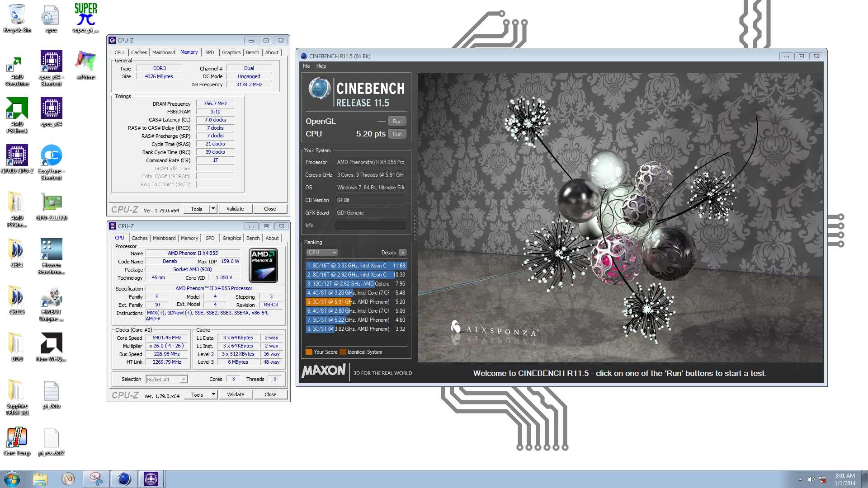The height and width of the screenshot is (488, 868).
Task: Select the 3C/3T @ 5.91 GHz ranking row
Action: pos(356,302)
